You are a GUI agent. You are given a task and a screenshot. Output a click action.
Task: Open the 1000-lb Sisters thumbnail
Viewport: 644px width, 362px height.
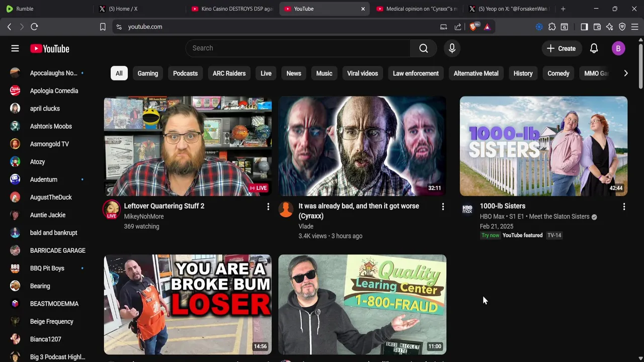click(x=543, y=146)
